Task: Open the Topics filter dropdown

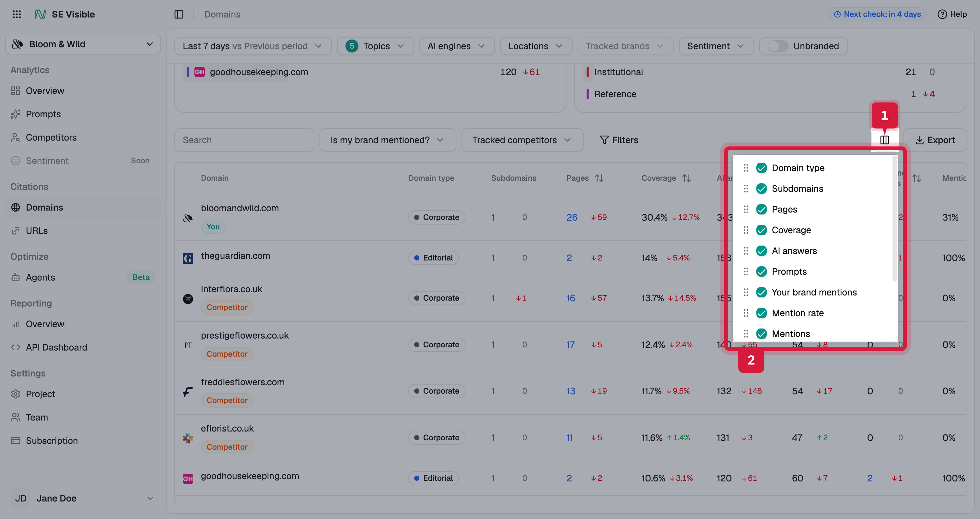Action: tap(375, 46)
